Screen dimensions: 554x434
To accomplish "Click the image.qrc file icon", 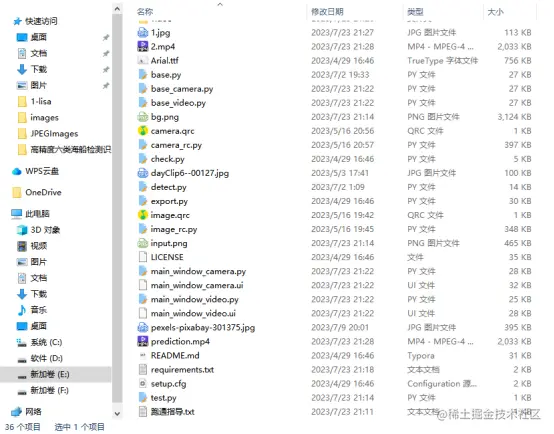I will 142,215.
